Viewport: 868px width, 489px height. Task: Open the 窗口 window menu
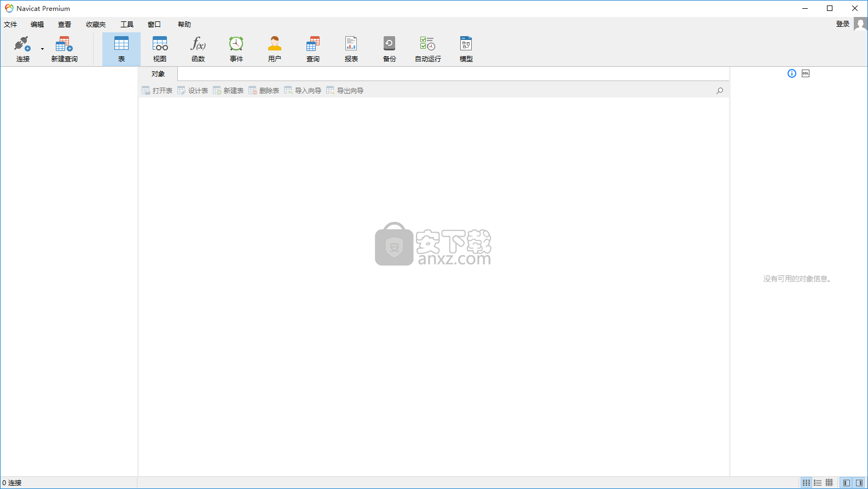click(154, 25)
